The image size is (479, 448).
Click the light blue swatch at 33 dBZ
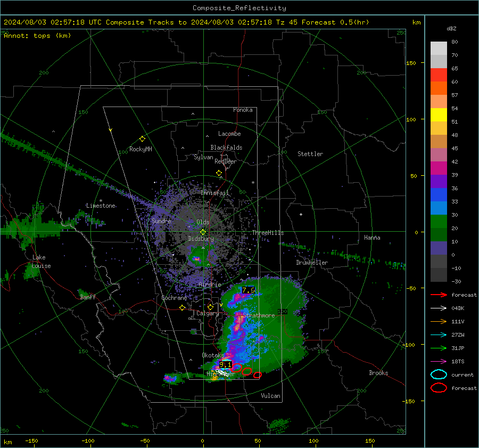point(439,208)
